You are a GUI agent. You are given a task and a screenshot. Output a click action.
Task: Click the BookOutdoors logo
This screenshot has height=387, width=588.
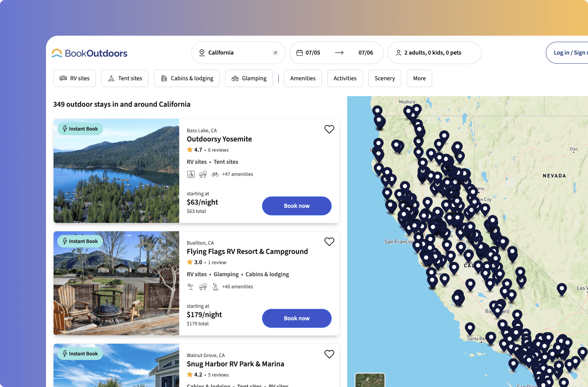click(x=90, y=53)
